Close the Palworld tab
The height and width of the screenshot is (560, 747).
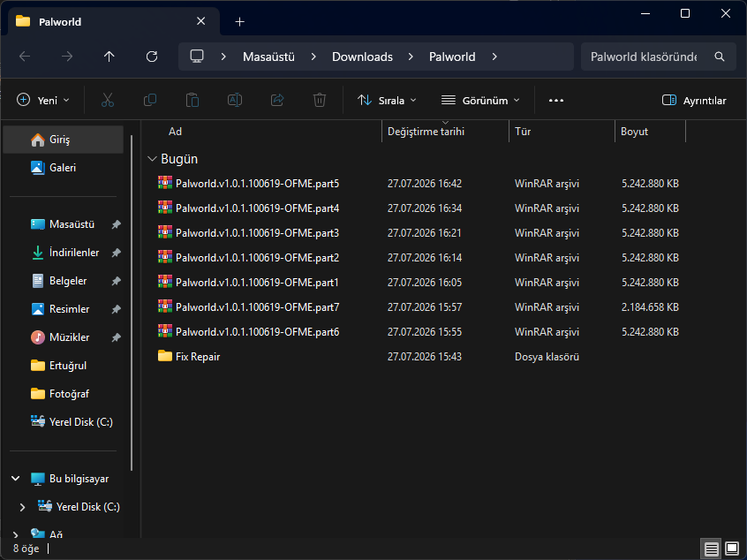tap(201, 21)
